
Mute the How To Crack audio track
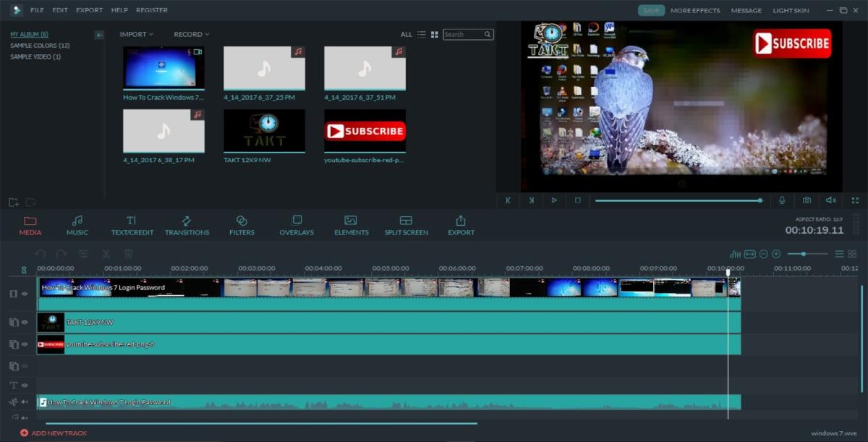point(24,402)
